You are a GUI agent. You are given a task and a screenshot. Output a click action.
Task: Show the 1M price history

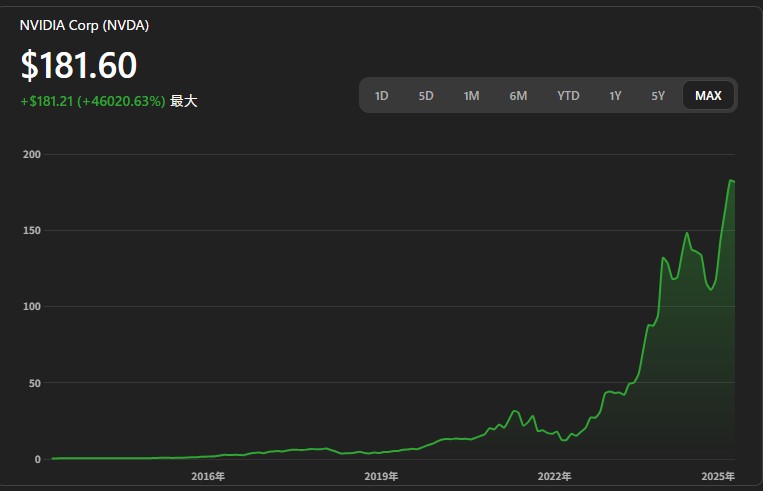pyautogui.click(x=471, y=96)
